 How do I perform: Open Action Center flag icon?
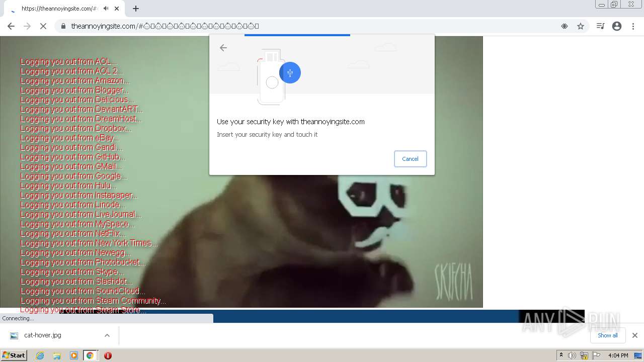coord(596,355)
